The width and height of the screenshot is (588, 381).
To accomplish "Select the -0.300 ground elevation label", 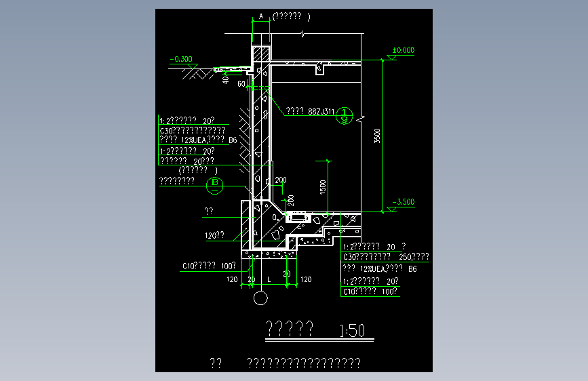I will 181,59.
